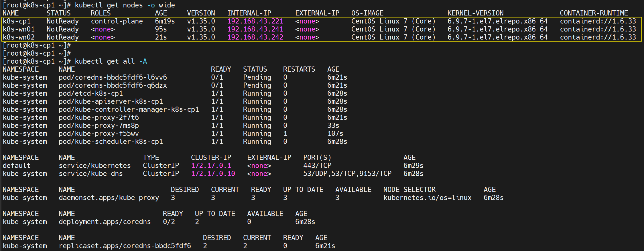Select cluster IP 172.17.0.1
This screenshot has height=251, width=644.
pyautogui.click(x=211, y=166)
